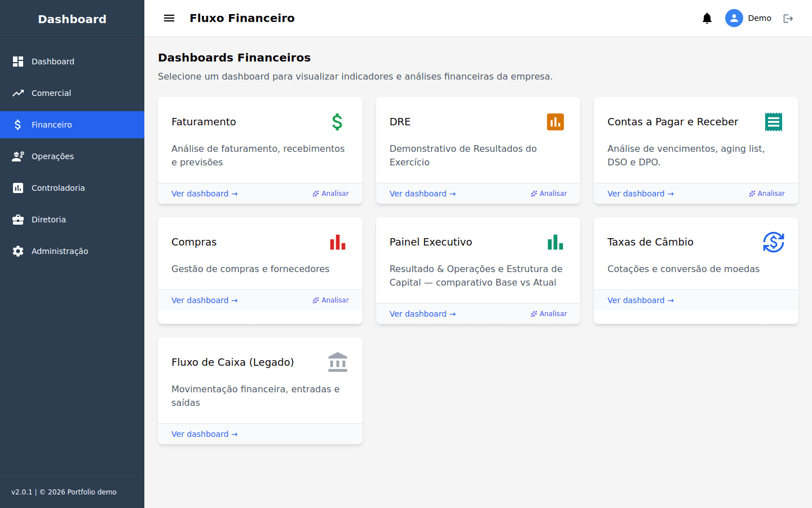This screenshot has width=812, height=508.
Task: Click the Demo user avatar icon
Action: coord(734,18)
